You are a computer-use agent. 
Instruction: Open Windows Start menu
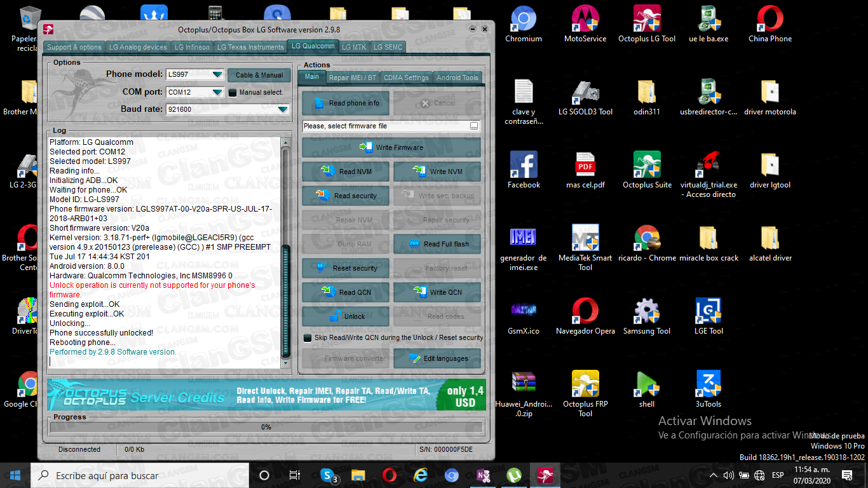pyautogui.click(x=15, y=475)
